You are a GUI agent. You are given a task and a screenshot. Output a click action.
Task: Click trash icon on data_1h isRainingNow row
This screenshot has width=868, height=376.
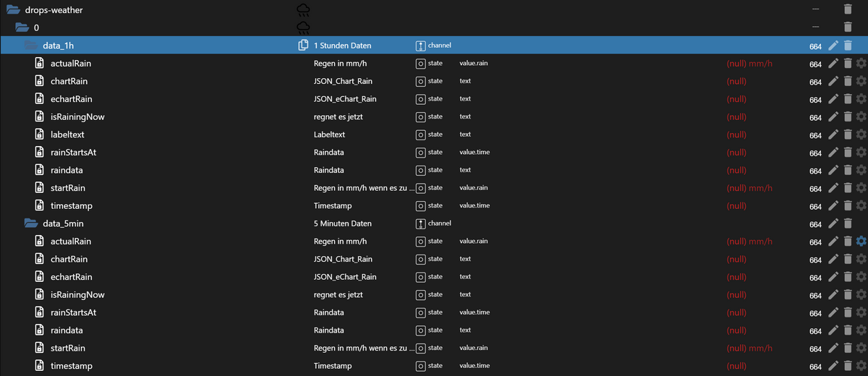click(x=848, y=117)
